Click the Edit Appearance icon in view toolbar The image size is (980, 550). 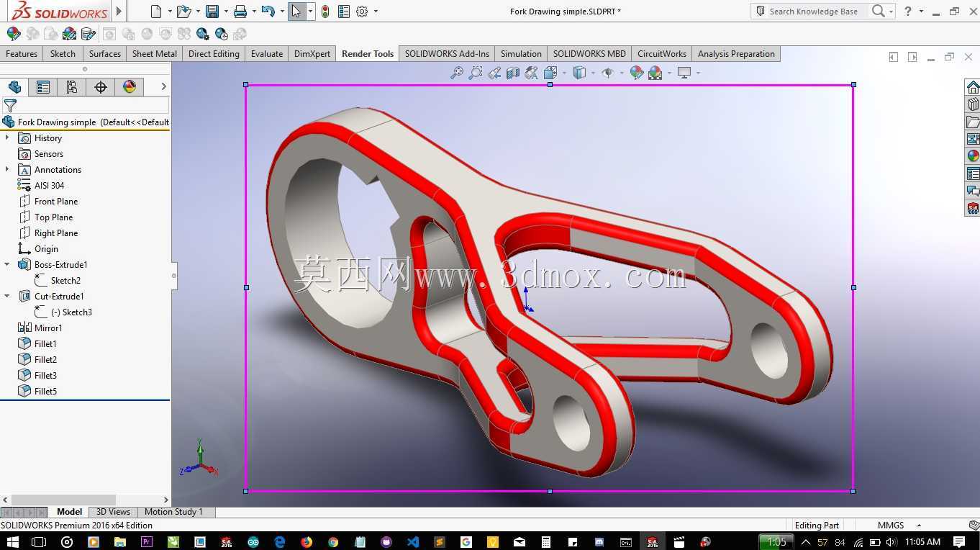[636, 73]
